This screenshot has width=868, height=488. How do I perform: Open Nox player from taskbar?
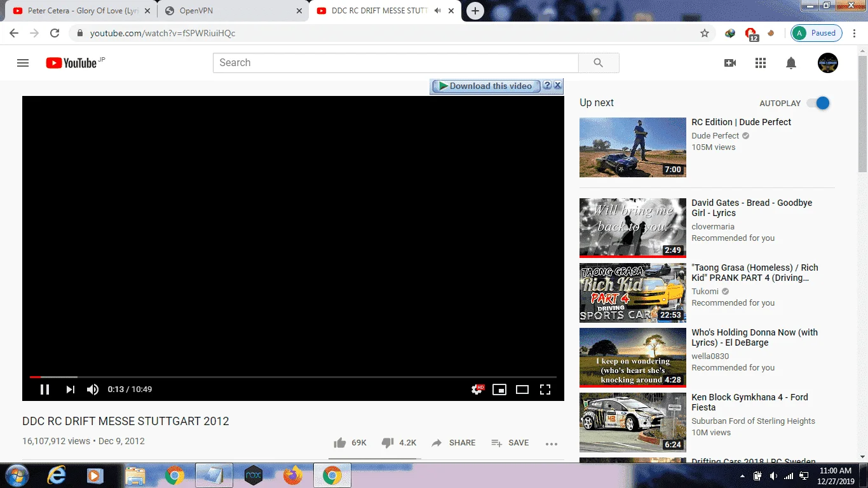tap(254, 475)
